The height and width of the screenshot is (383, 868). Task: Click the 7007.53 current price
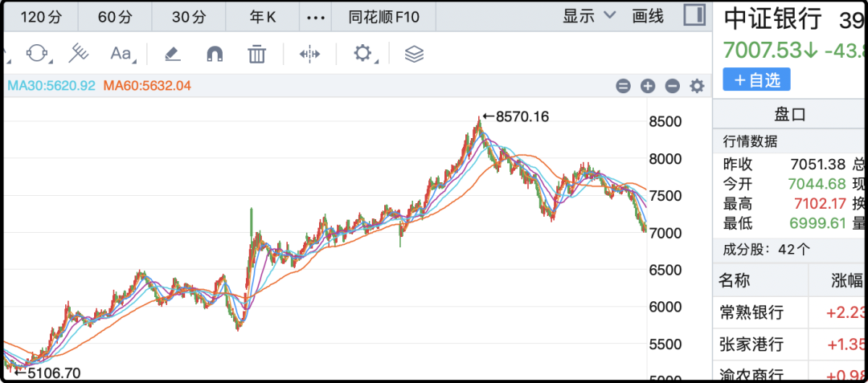pyautogui.click(x=770, y=50)
